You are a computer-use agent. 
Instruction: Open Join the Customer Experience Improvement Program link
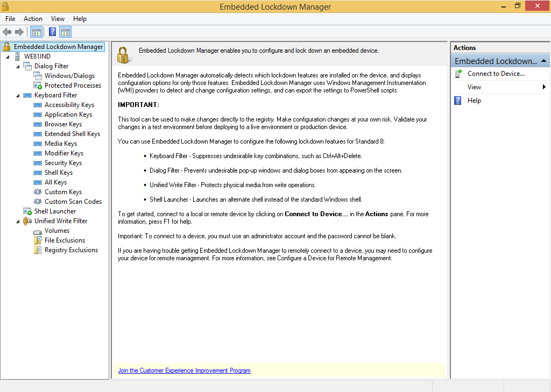pyautogui.click(x=184, y=370)
